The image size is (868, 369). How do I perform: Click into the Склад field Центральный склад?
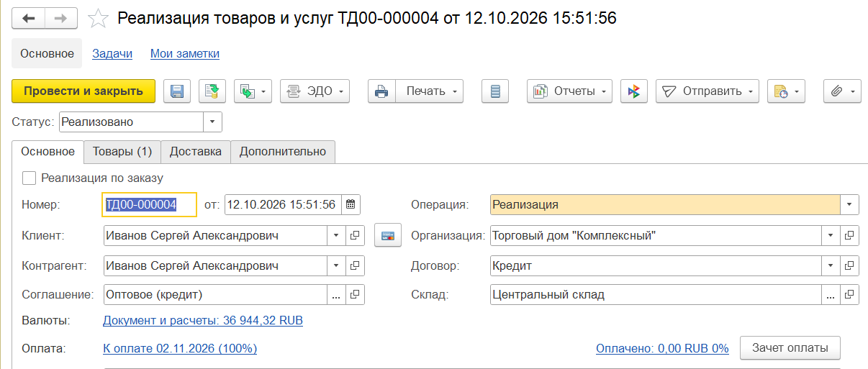(x=656, y=294)
